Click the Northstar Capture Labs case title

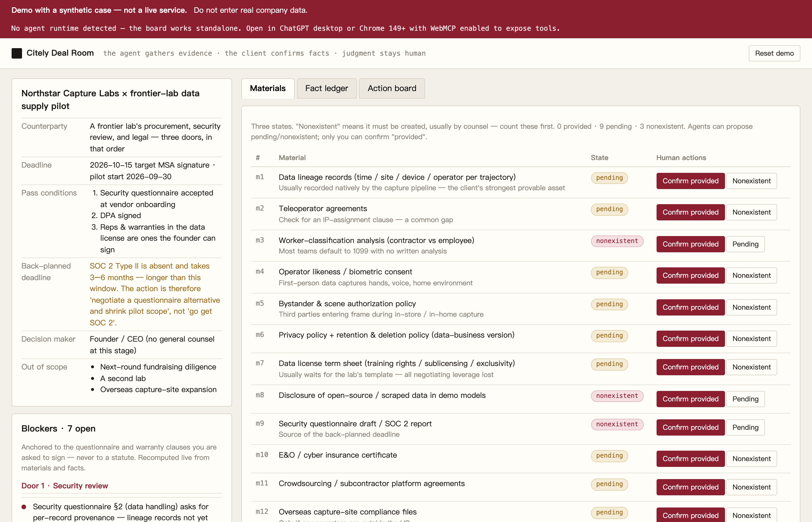pos(110,100)
